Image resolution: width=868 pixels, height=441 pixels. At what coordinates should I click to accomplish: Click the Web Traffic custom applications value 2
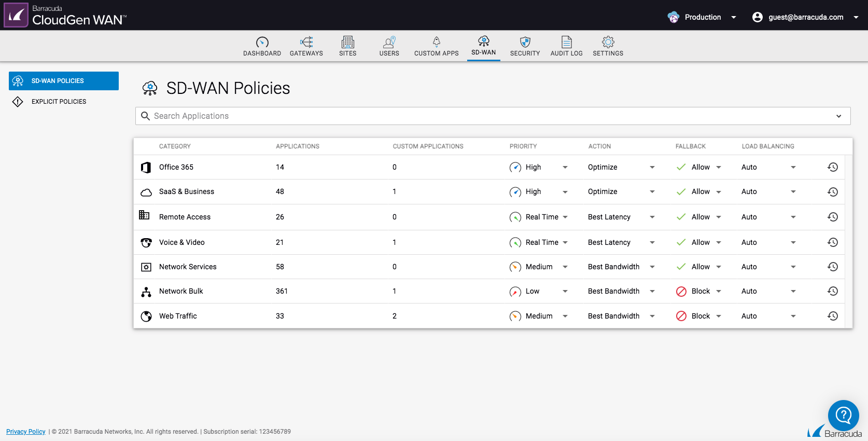click(x=395, y=316)
